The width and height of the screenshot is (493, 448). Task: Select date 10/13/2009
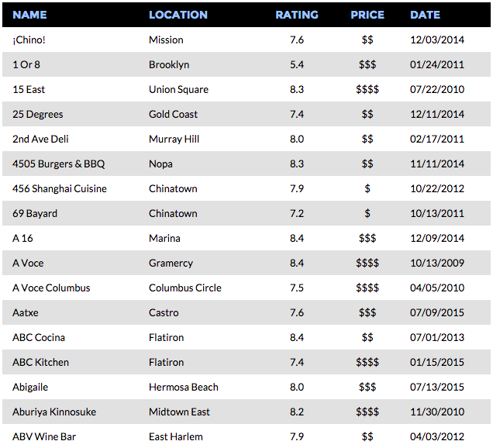tap(437, 263)
